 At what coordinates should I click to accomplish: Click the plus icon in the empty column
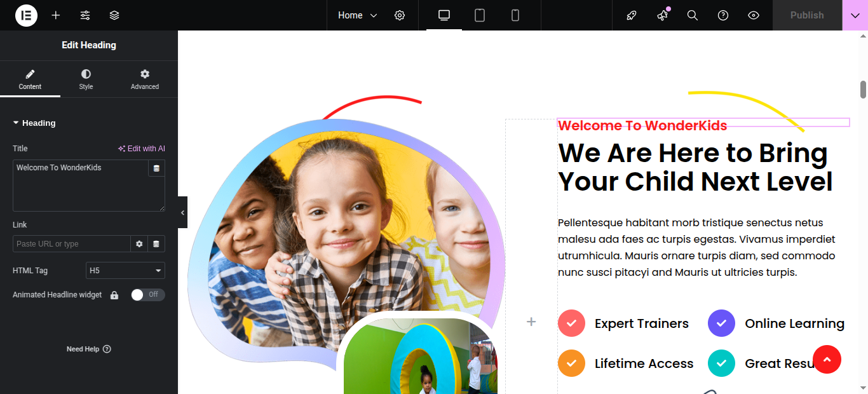531,322
